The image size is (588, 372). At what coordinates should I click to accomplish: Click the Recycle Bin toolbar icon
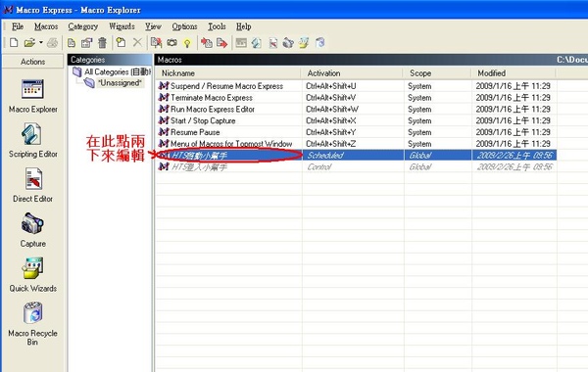click(x=319, y=43)
